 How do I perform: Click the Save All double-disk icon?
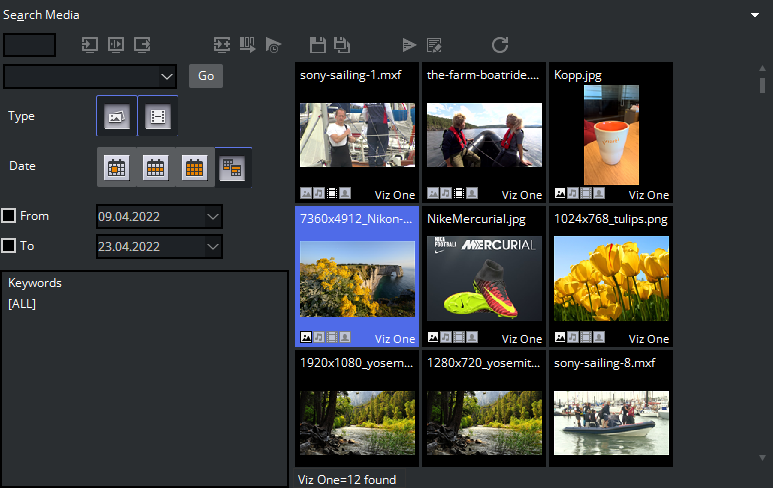coord(342,45)
